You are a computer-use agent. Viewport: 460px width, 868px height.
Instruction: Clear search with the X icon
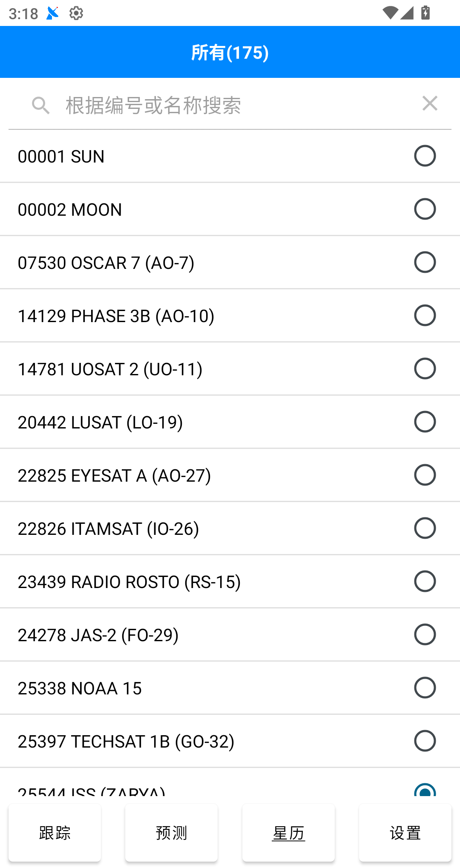[430, 103]
